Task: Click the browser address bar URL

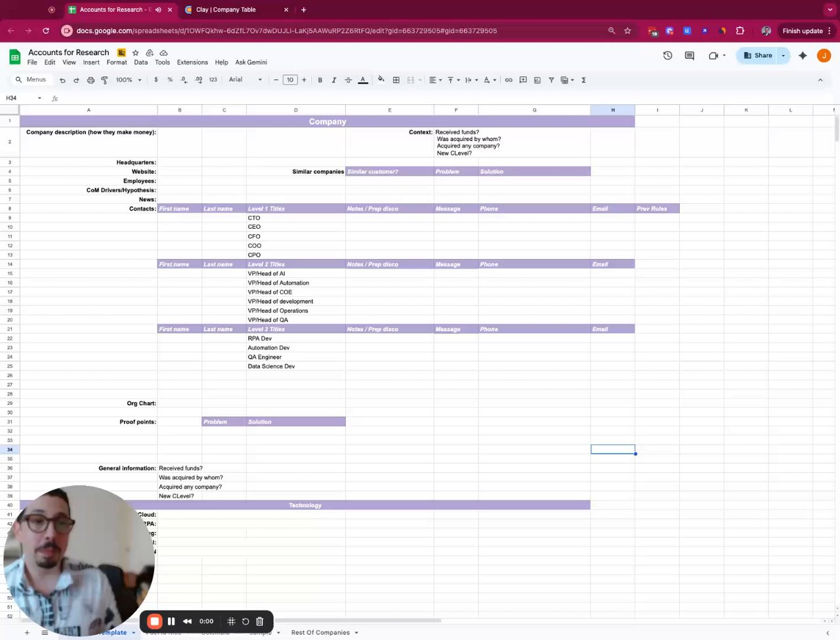Action: tap(287, 31)
